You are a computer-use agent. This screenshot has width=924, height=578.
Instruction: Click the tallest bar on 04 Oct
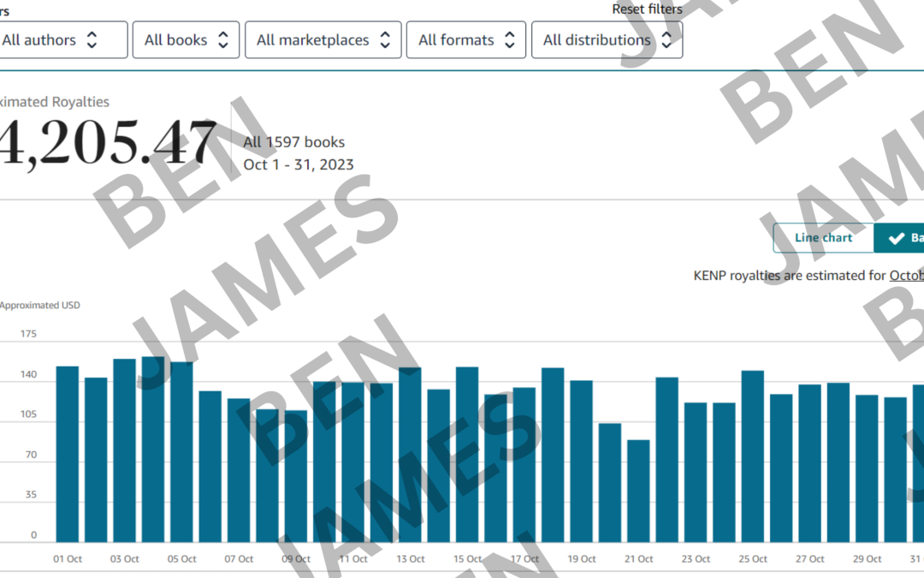(152, 445)
